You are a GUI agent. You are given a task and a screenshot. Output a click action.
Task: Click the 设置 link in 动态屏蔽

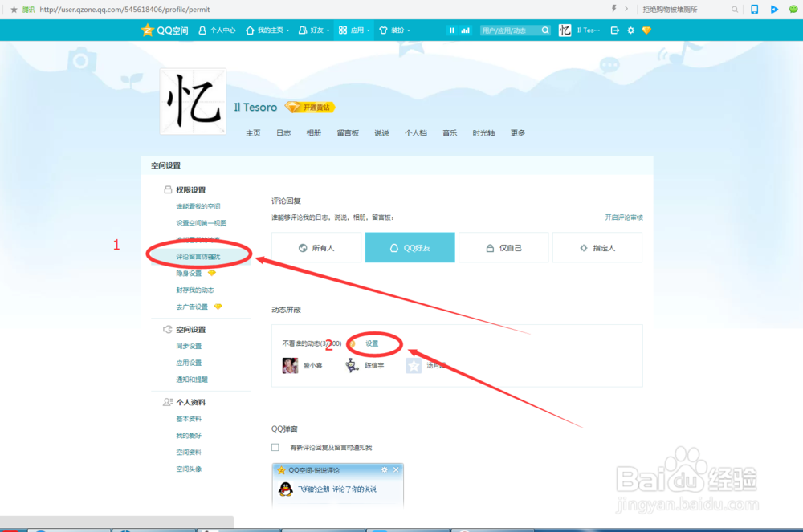coord(372,343)
